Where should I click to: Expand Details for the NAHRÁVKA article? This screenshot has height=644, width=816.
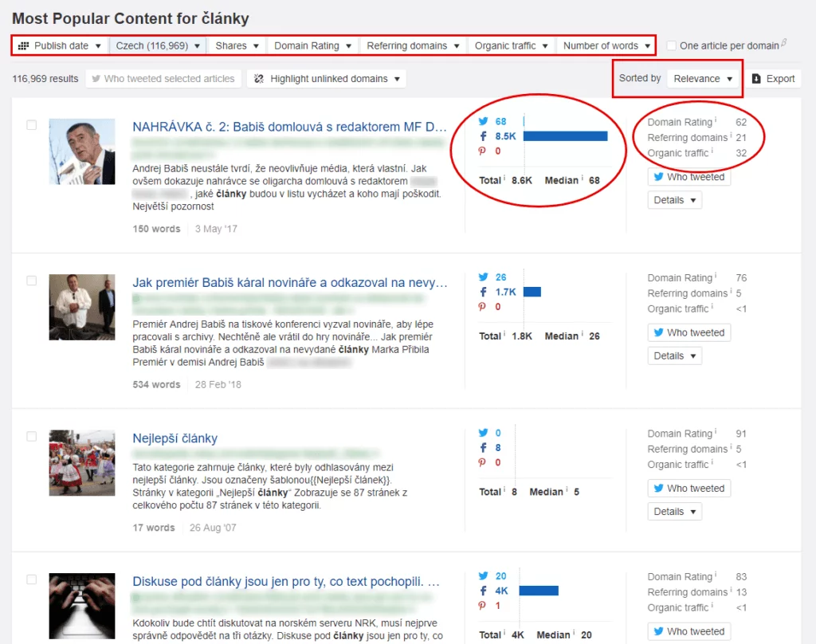[674, 200]
